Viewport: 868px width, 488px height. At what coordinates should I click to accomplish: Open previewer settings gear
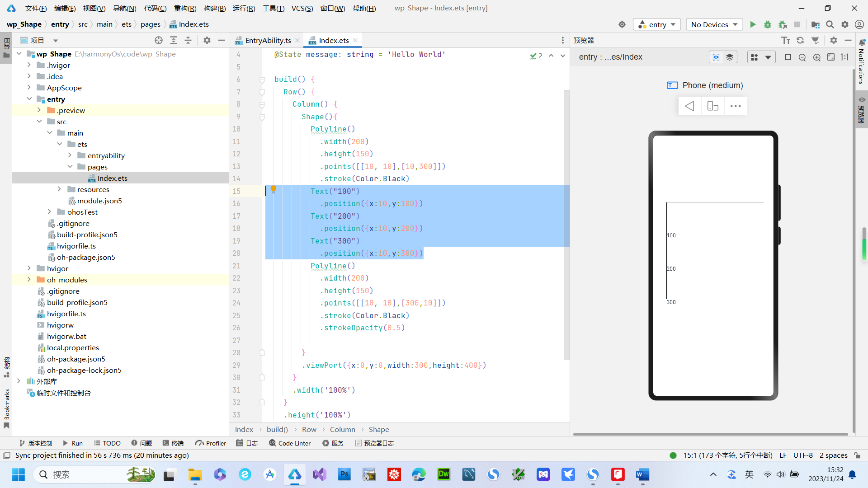point(834,40)
